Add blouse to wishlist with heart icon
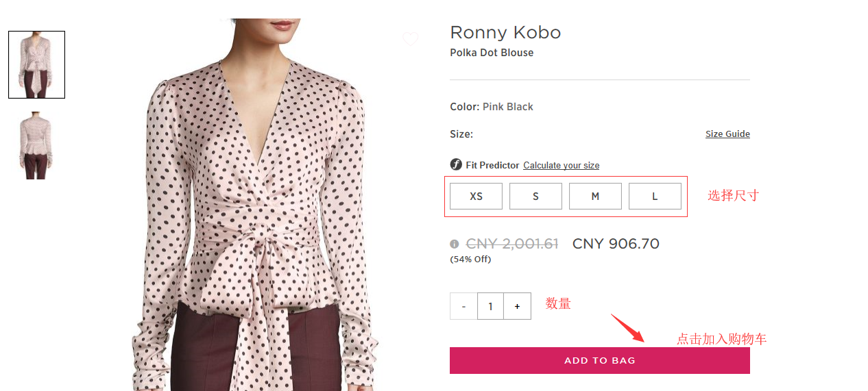The width and height of the screenshot is (868, 391). [x=410, y=40]
